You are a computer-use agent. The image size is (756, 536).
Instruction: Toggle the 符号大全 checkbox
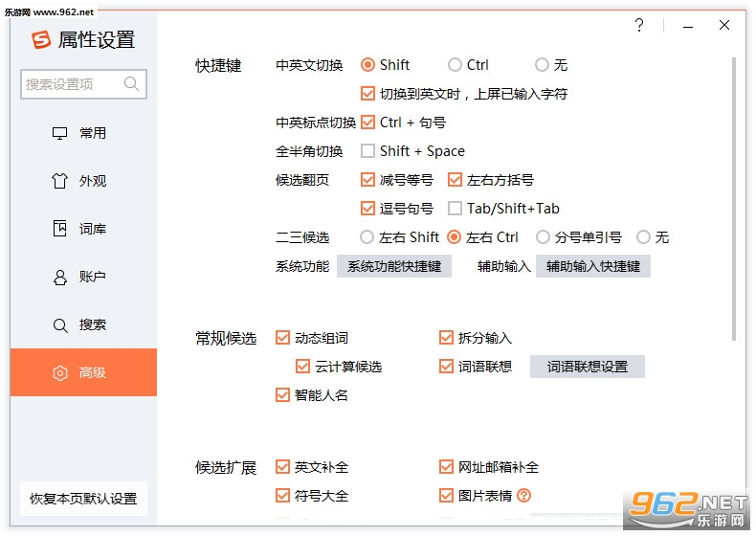click(282, 496)
